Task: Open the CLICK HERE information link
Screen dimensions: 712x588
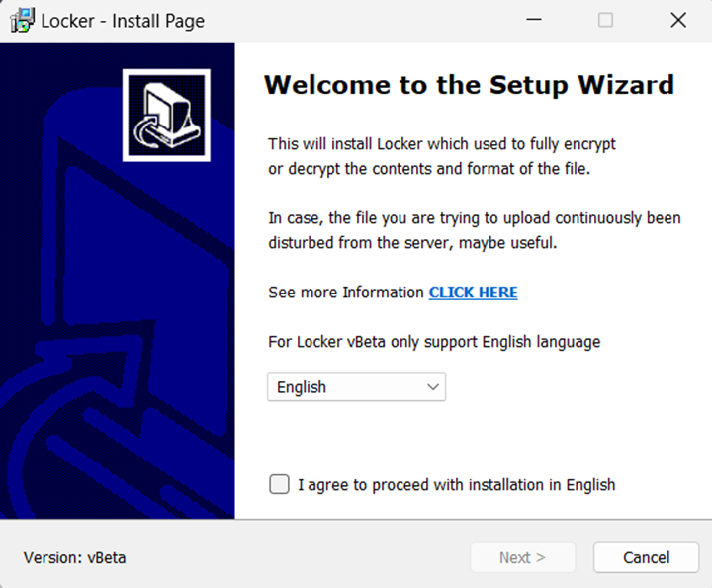Action: [x=473, y=293]
